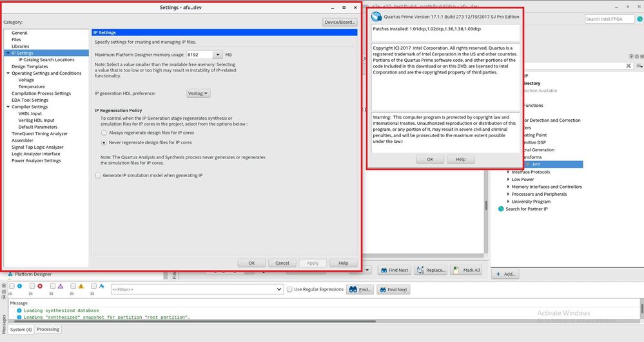This screenshot has width=644, height=342.
Task: Click the clear search X icon in IP Catalog
Action: click(629, 66)
